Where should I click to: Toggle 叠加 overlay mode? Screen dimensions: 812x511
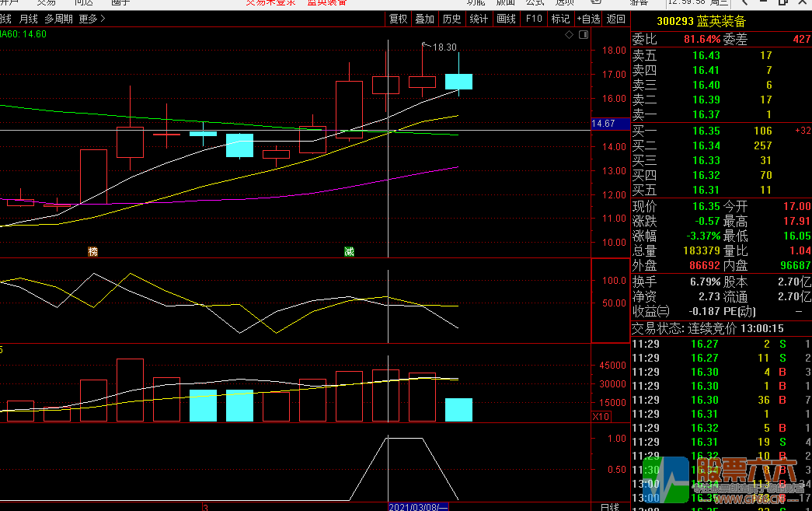click(424, 19)
